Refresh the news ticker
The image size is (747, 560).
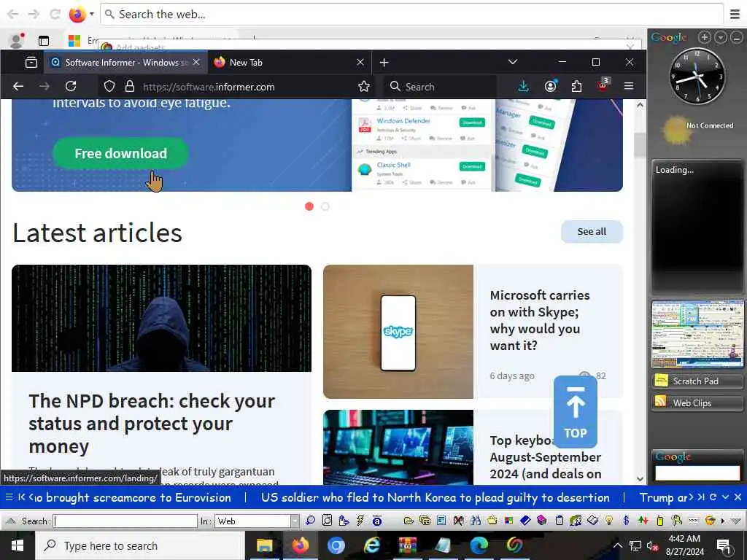click(713, 497)
